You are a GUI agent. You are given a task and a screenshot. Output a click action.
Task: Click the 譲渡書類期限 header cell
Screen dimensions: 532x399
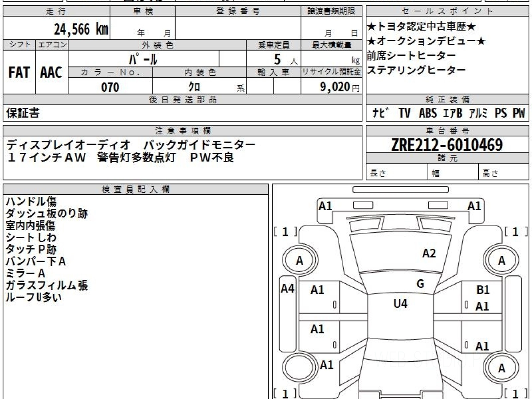[331, 12]
